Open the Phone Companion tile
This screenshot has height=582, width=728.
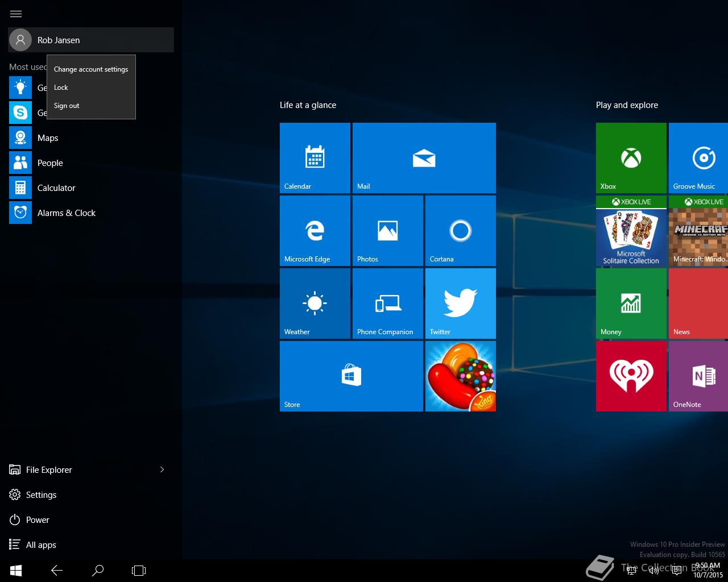(388, 304)
